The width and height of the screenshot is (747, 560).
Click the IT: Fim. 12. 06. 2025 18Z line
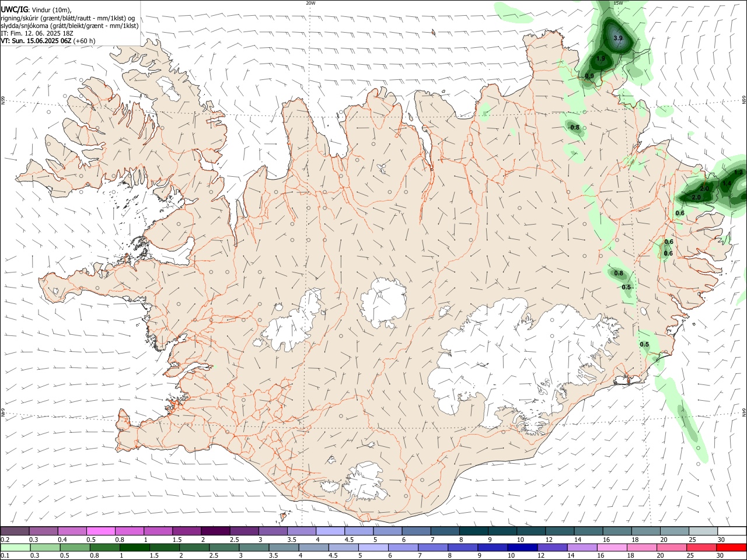[x=37, y=33]
